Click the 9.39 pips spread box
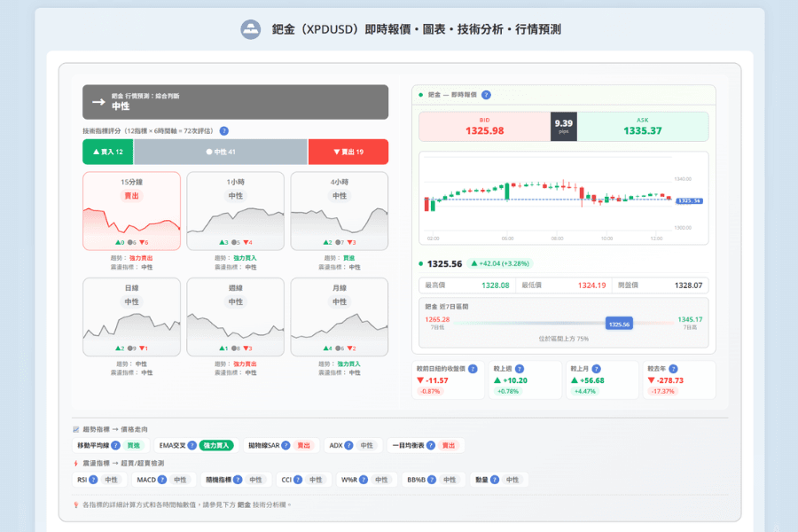Viewport: 798px width, 532px height. point(564,126)
